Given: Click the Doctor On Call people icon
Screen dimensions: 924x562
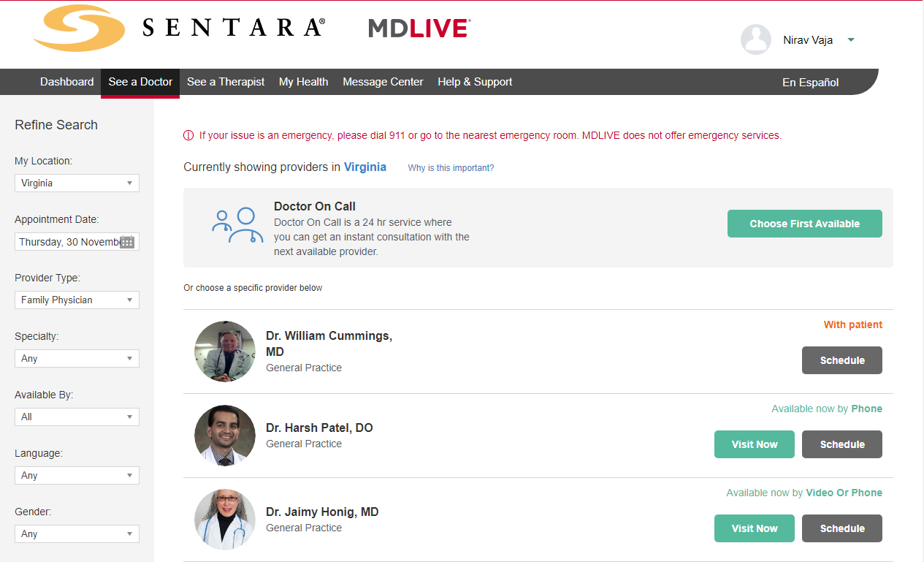Looking at the screenshot, I should coord(237,225).
